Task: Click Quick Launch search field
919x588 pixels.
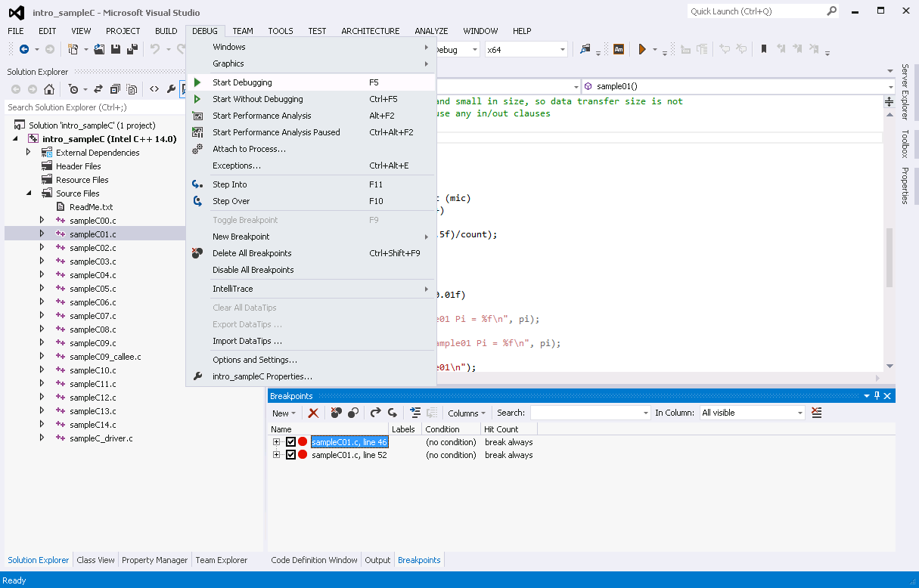Action: coord(762,11)
